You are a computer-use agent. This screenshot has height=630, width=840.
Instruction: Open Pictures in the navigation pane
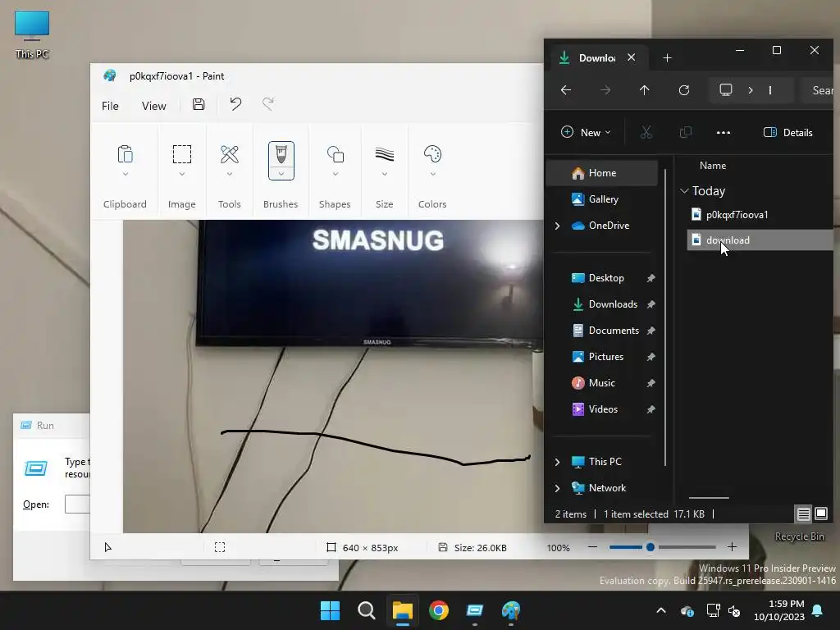coord(606,357)
